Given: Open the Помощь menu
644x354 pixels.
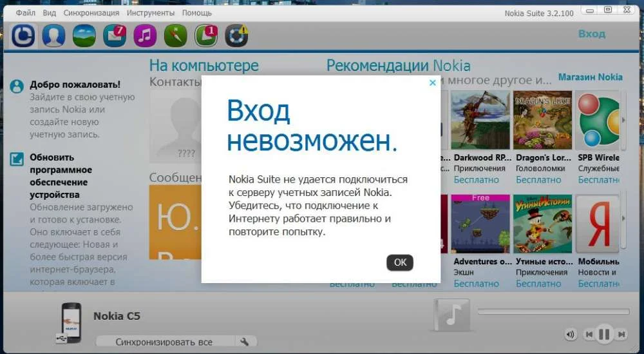Looking at the screenshot, I should 196,13.
